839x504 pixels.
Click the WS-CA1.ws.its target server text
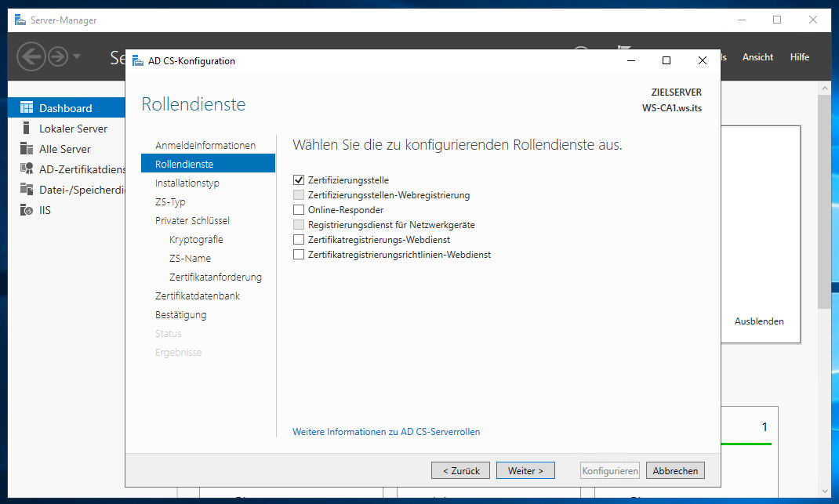(x=671, y=107)
